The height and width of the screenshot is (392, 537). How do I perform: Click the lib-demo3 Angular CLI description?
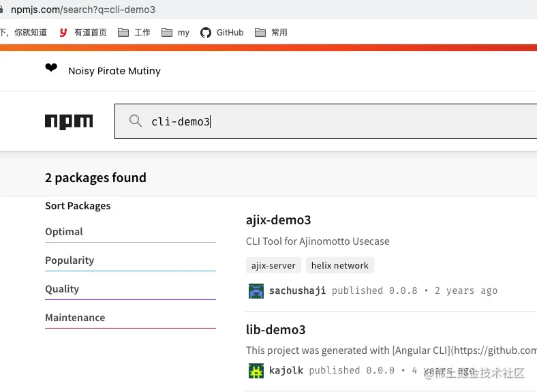(391, 350)
